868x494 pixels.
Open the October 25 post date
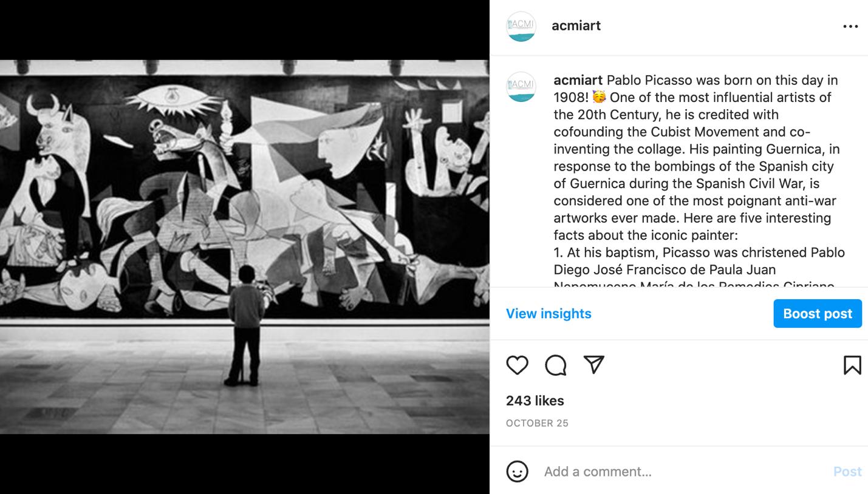pos(537,423)
